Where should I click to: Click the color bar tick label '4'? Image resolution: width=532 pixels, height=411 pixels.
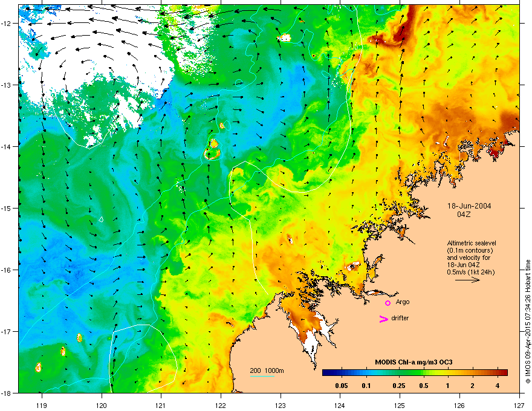tap(497, 386)
